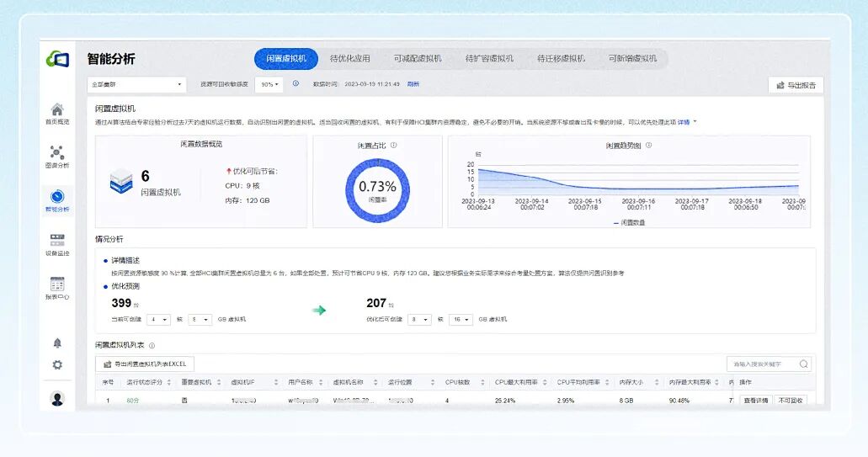Sort by 虚拟机名称 column arrows
This screenshot has height=457, width=868.
(375, 382)
